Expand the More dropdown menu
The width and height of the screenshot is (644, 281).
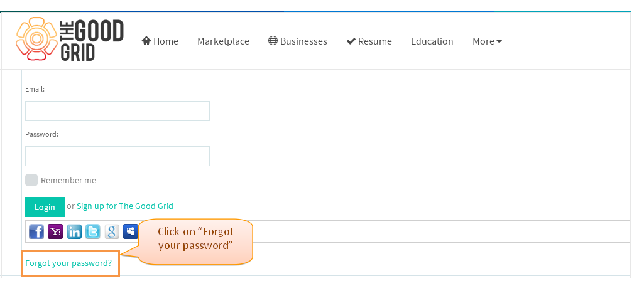[488, 41]
